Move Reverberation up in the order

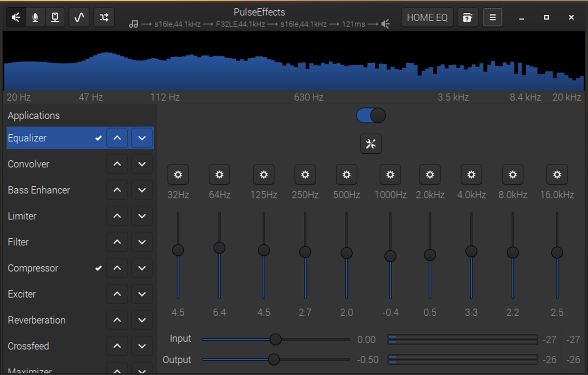[117, 320]
